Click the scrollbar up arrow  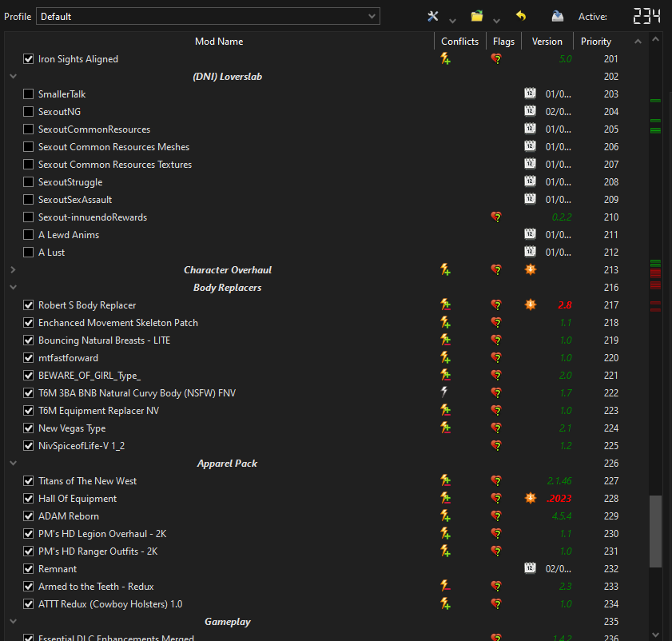tap(655, 39)
